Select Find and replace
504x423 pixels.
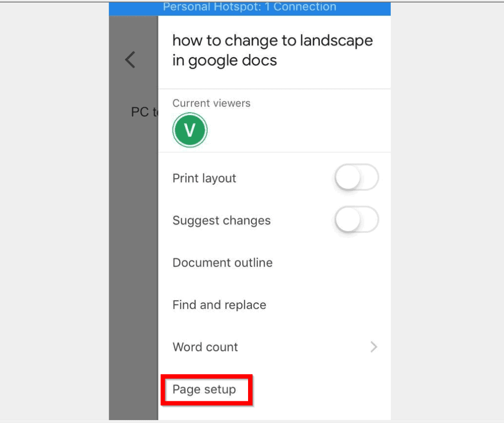click(219, 305)
